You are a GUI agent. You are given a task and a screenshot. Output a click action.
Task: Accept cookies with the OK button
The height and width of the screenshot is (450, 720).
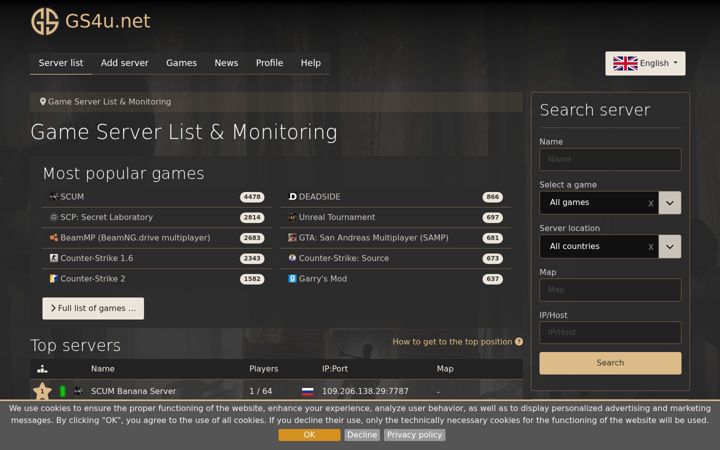coord(309,435)
